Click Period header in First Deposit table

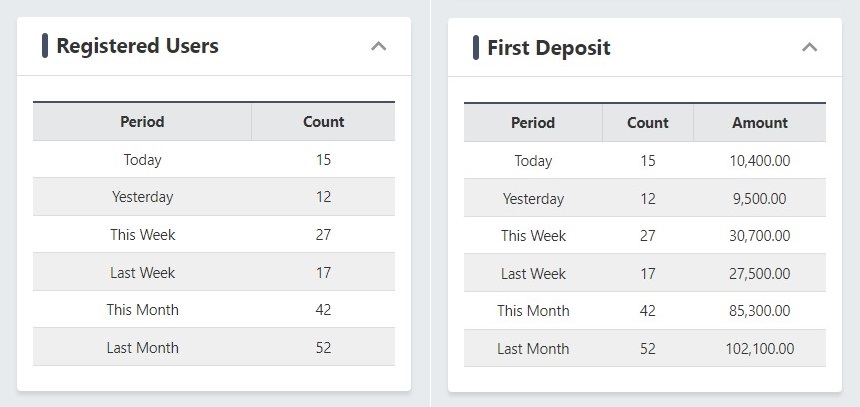pyautogui.click(x=533, y=123)
